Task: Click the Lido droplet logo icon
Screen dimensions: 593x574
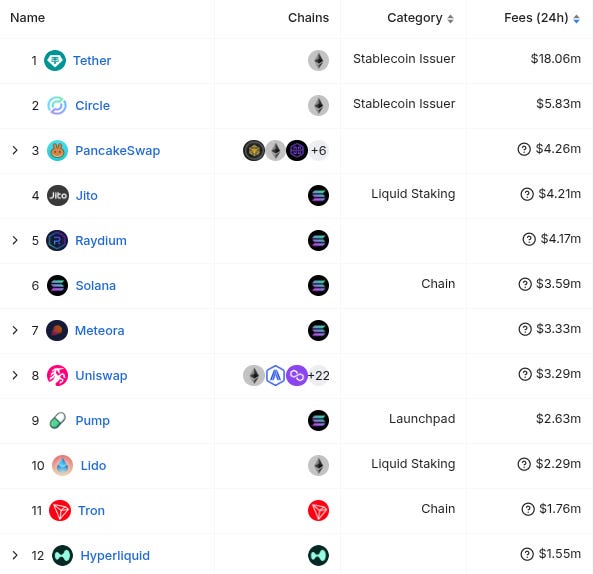Action: coord(62,465)
